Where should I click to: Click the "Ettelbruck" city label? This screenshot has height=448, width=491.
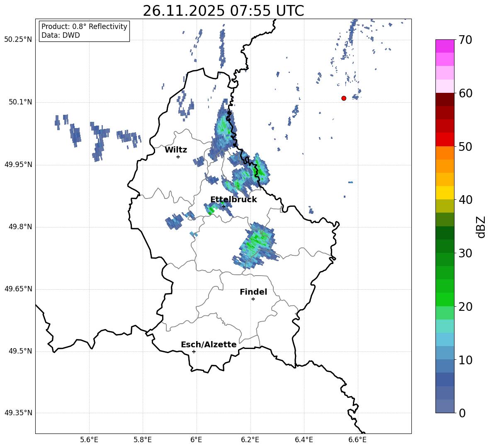[233, 200]
